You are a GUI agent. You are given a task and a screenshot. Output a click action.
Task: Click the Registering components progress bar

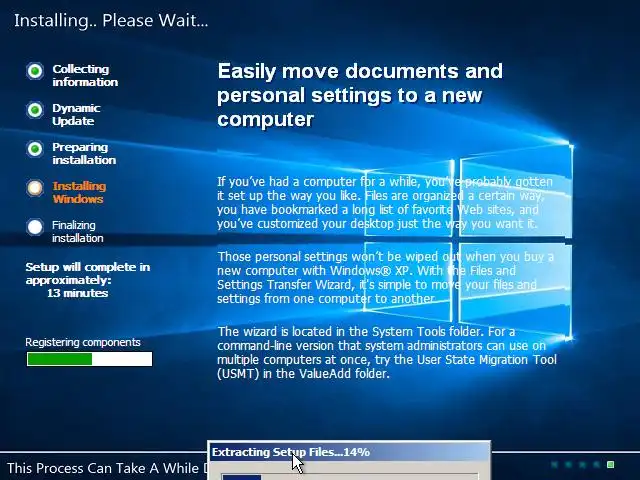pyautogui.click(x=89, y=359)
